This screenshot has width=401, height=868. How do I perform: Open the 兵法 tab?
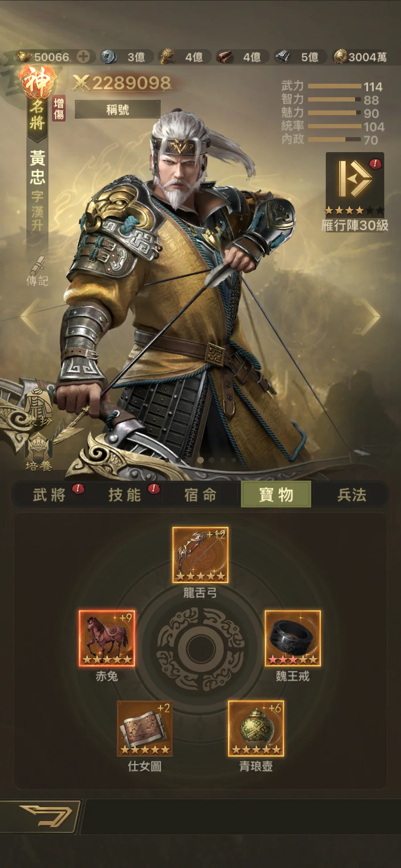click(x=352, y=494)
